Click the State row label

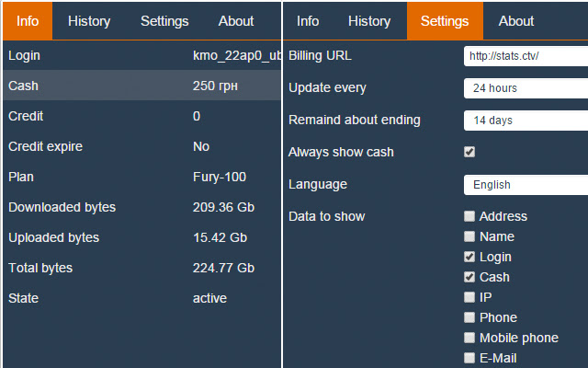tap(23, 298)
